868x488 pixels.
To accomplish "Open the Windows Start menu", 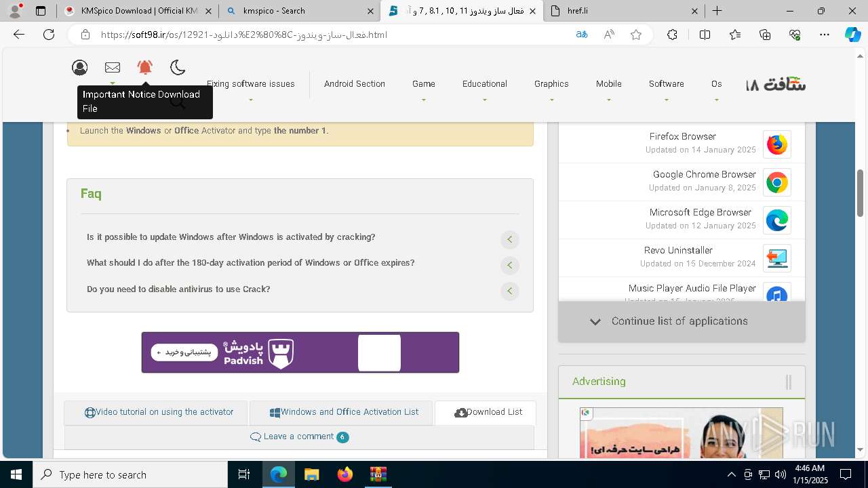I will point(16,474).
